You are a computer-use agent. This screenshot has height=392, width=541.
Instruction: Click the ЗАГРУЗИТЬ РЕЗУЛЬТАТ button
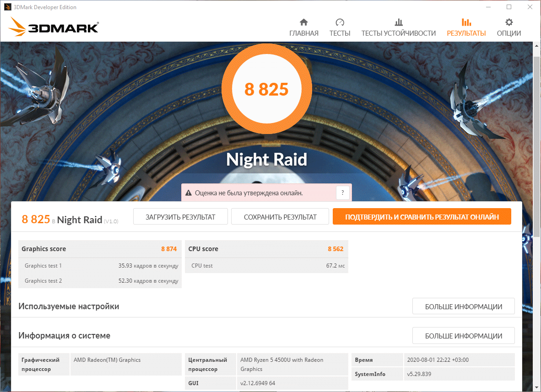[180, 217]
